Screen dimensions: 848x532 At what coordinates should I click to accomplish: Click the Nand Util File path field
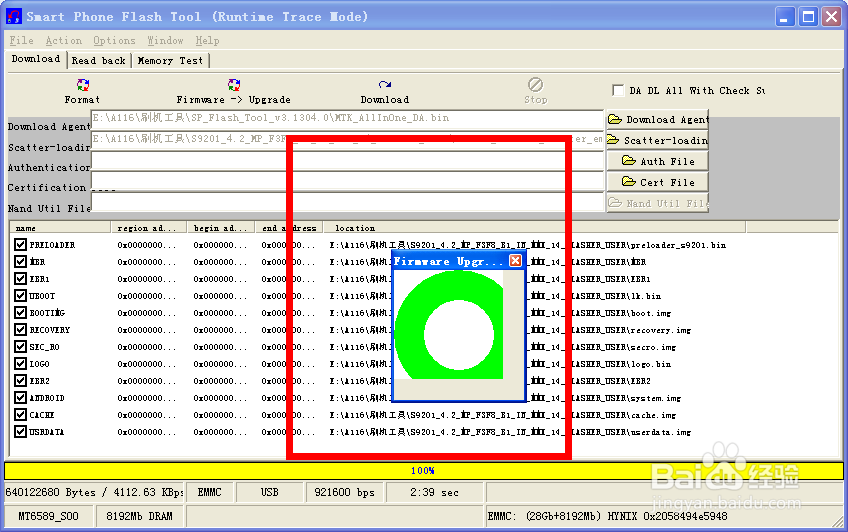pos(347,202)
